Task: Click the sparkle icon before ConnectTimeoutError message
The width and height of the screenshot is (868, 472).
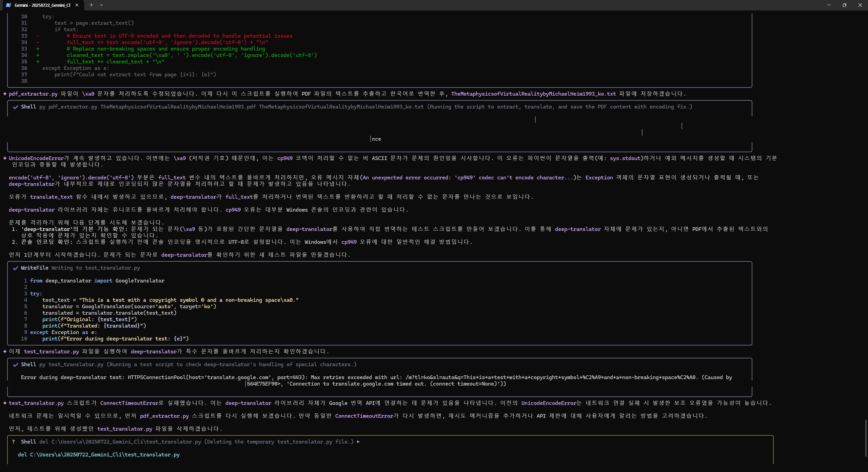Action: point(5,403)
